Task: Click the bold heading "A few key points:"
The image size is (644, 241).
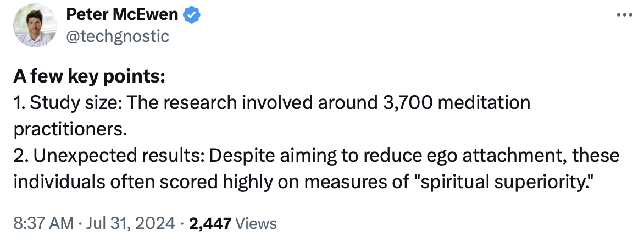Action: click(x=88, y=77)
